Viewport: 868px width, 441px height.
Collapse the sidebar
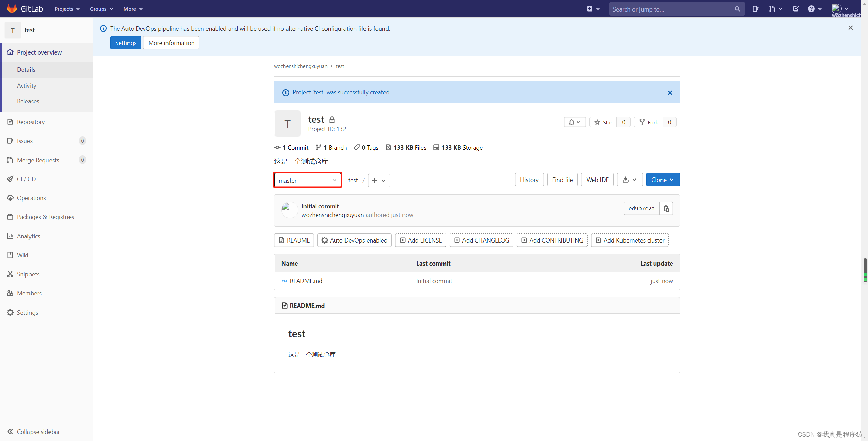coord(47,432)
